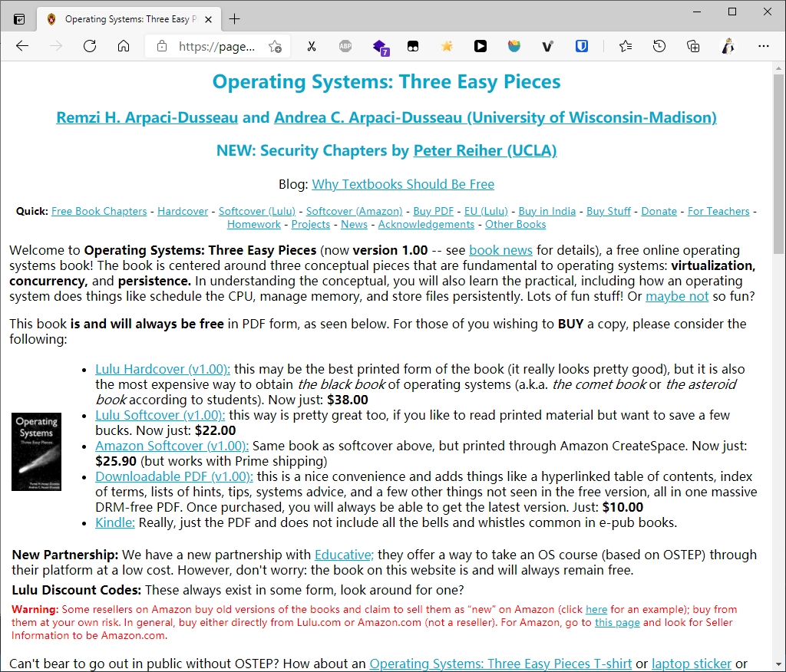Add this page to favorites

pos(275,47)
